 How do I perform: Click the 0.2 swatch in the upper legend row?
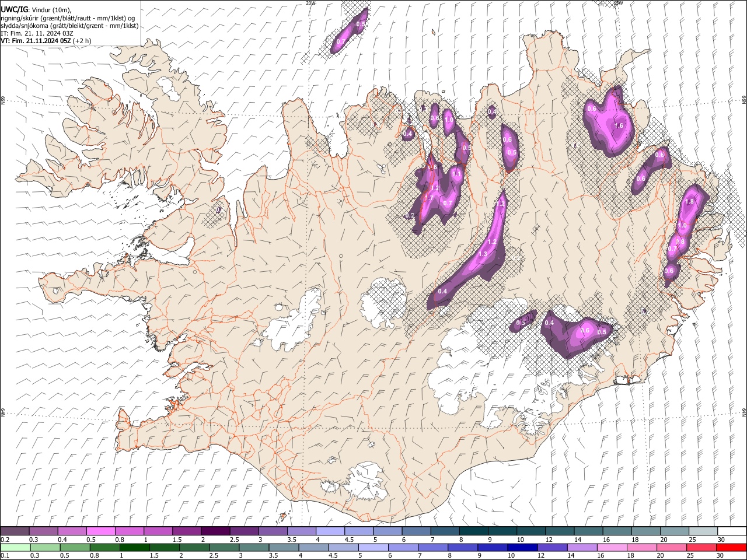click(x=15, y=531)
